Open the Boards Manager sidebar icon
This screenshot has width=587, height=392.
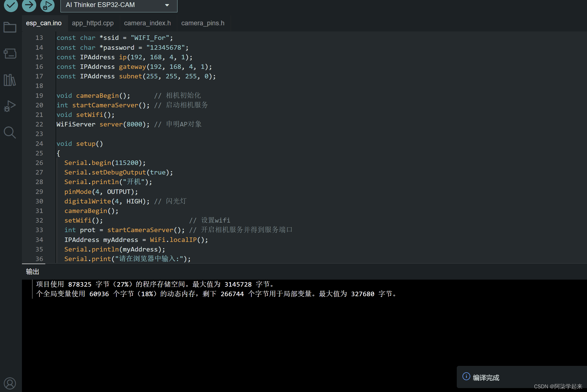pyautogui.click(x=10, y=53)
